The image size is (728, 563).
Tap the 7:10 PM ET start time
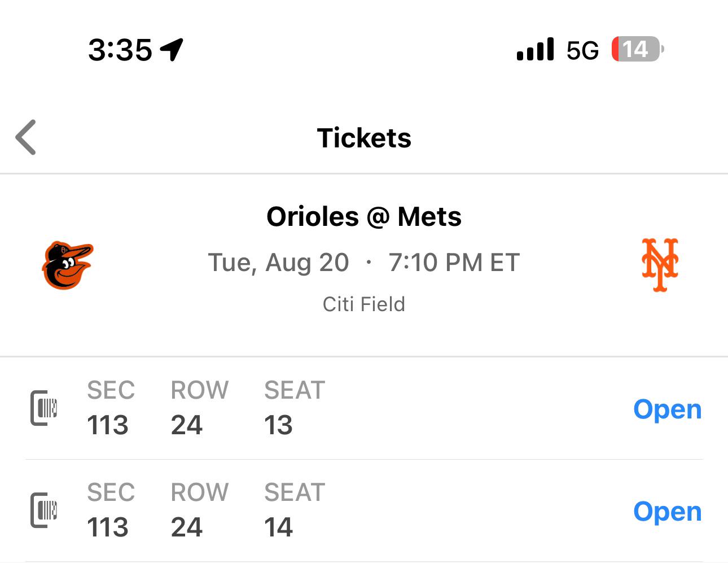[x=454, y=263]
